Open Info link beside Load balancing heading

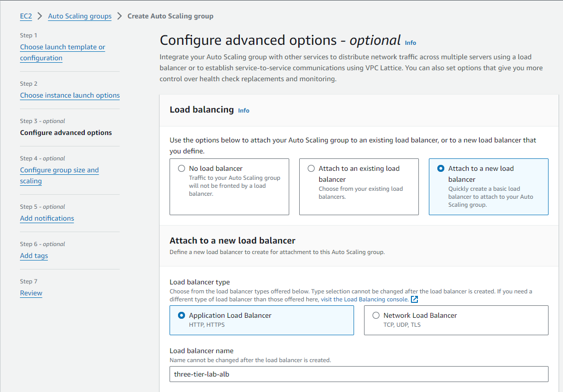point(243,111)
